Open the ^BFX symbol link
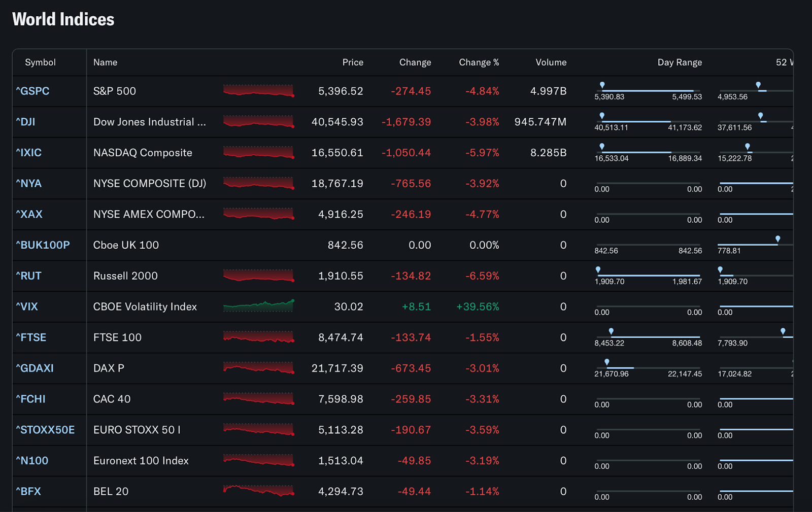This screenshot has width=812, height=512. [x=28, y=491]
